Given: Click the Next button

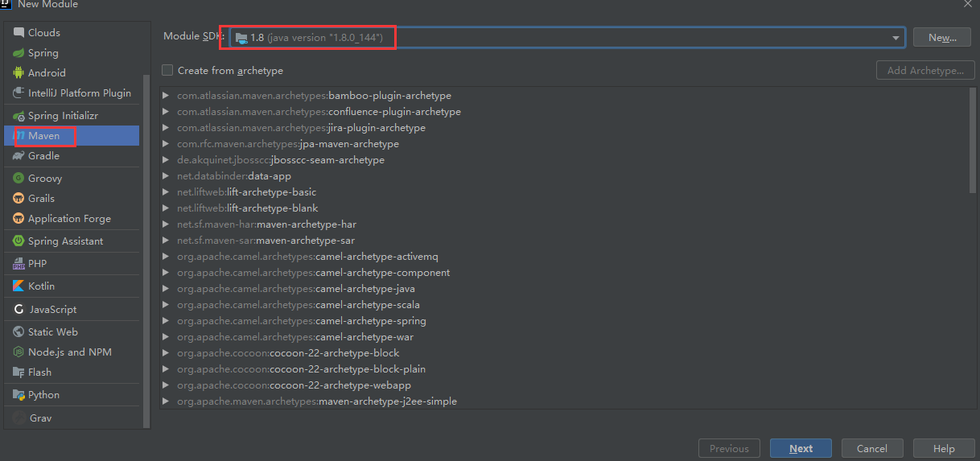Looking at the screenshot, I should click(801, 449).
